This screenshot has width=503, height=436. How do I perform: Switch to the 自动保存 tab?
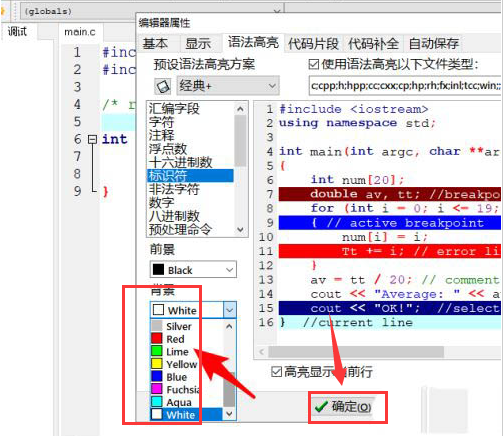coord(433,44)
